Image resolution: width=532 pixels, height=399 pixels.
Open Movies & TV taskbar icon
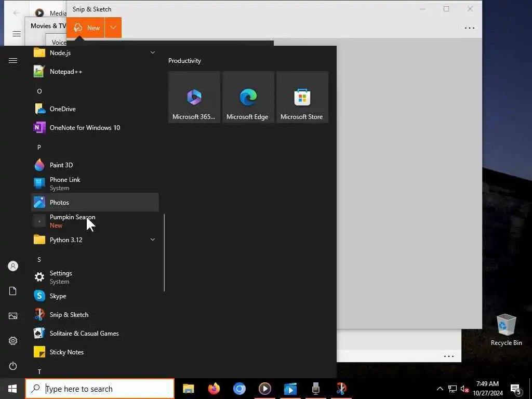290,389
